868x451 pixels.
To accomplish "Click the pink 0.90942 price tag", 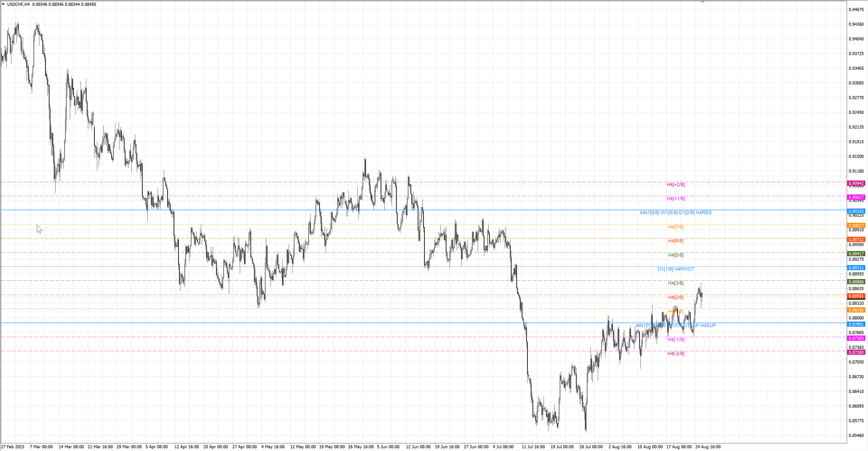I will click(x=856, y=183).
